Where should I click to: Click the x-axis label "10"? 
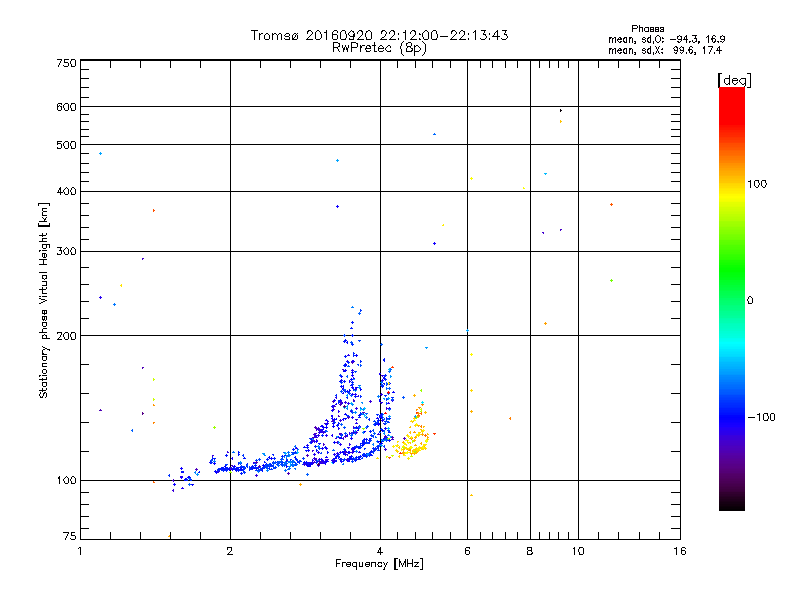[578, 552]
